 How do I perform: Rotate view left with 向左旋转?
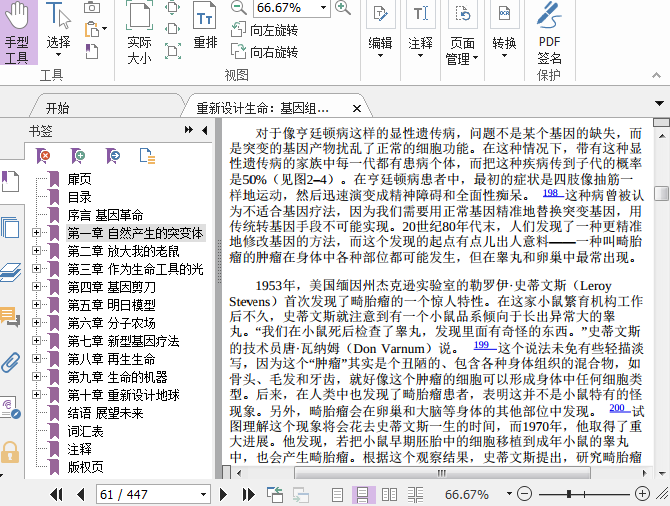coord(264,31)
